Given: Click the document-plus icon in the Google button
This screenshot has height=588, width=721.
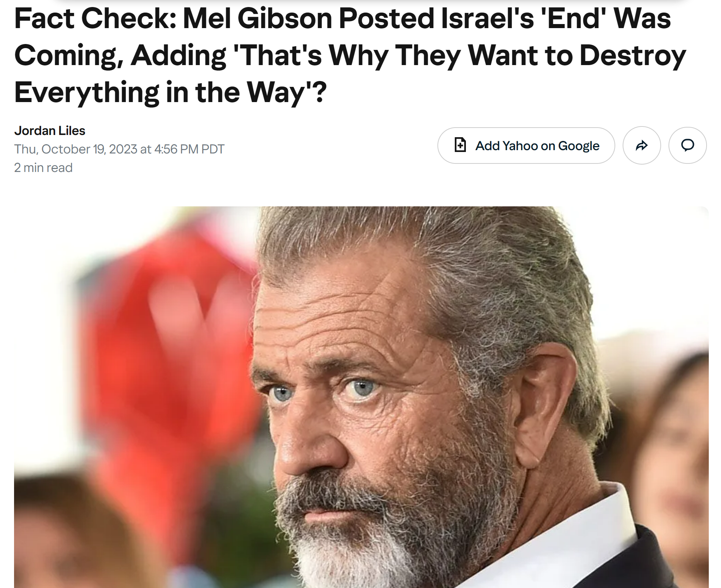Looking at the screenshot, I should (x=460, y=145).
